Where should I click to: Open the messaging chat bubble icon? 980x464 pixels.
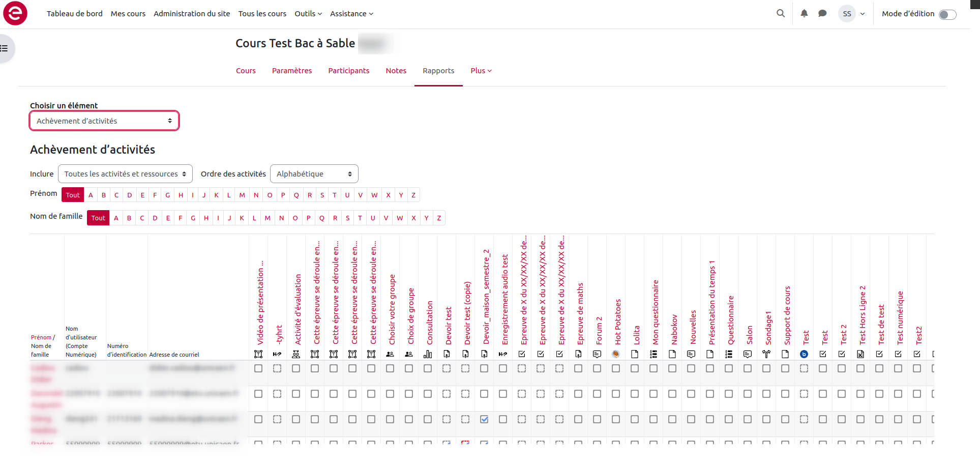(822, 14)
